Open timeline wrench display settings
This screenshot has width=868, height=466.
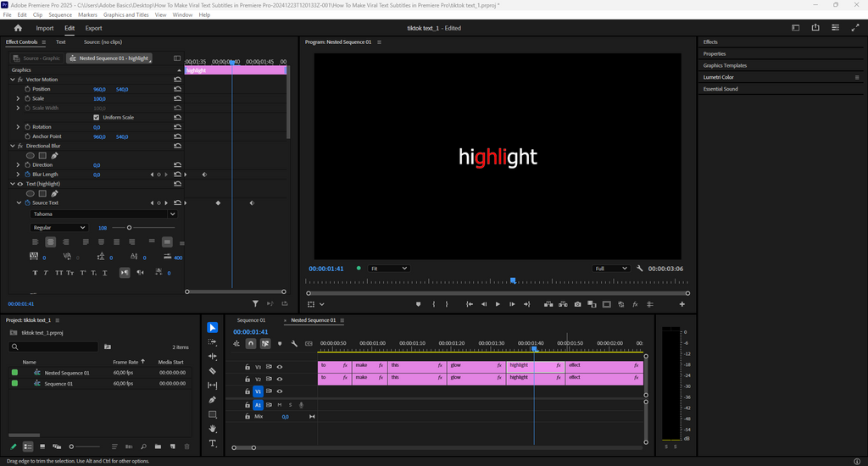pyautogui.click(x=294, y=344)
